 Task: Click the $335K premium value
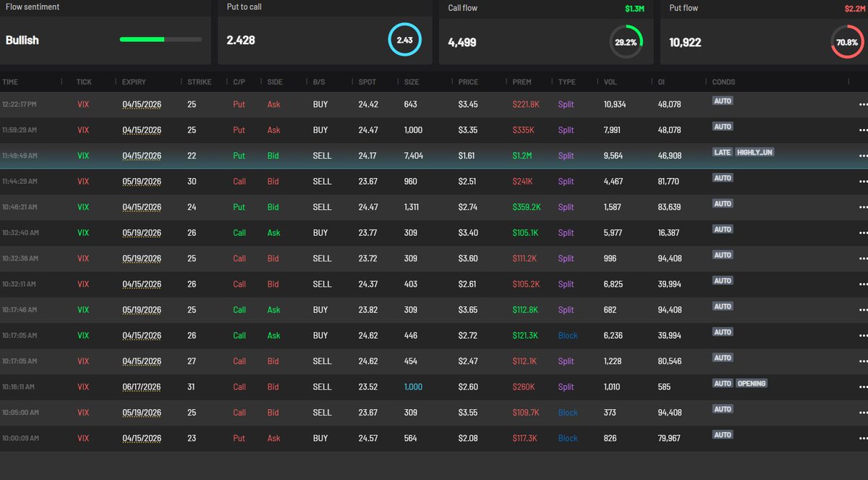coord(523,130)
